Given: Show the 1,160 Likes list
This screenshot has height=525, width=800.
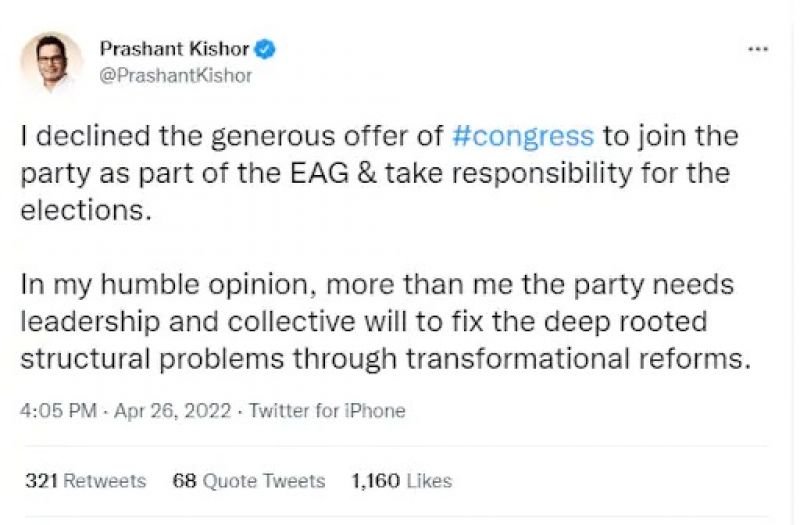Looking at the screenshot, I should click(x=401, y=481).
